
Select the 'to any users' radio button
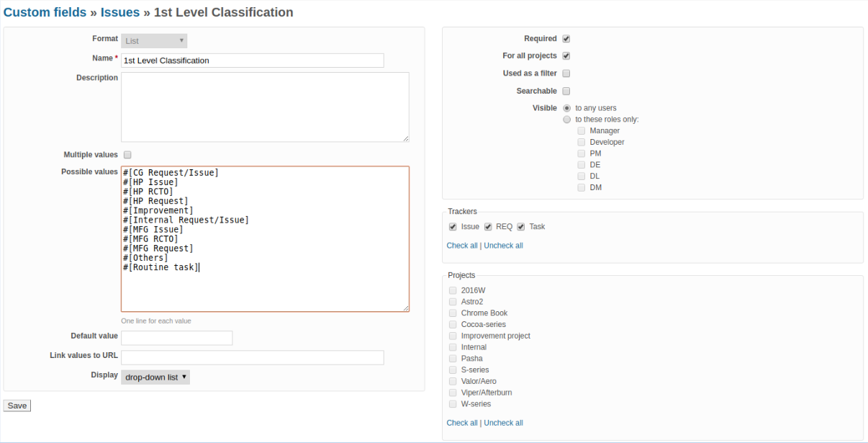566,108
